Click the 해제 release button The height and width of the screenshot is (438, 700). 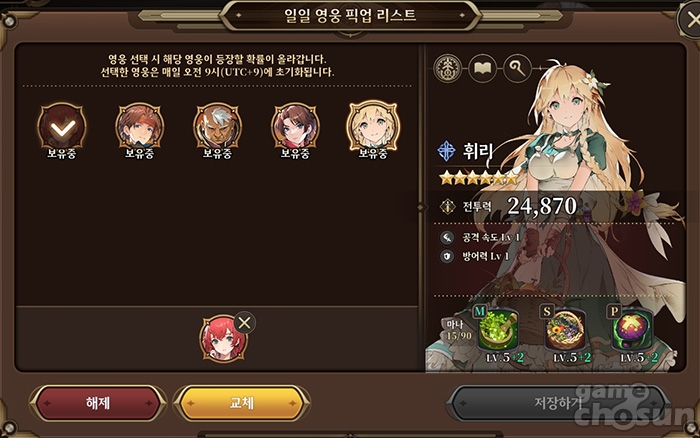pos(98,403)
